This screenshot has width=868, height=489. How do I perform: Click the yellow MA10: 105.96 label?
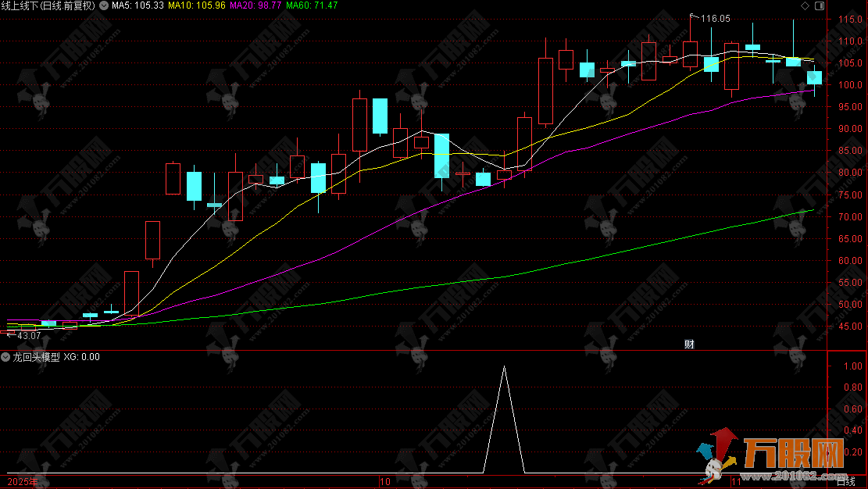(197, 5)
